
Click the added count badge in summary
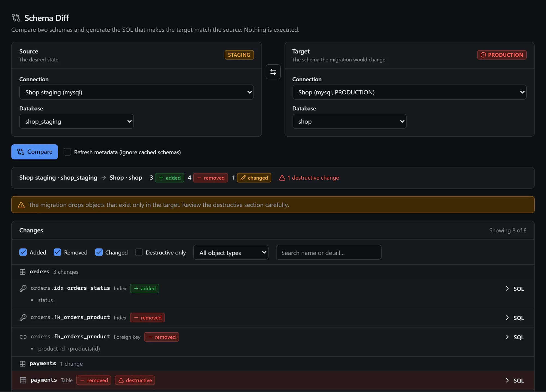(170, 178)
